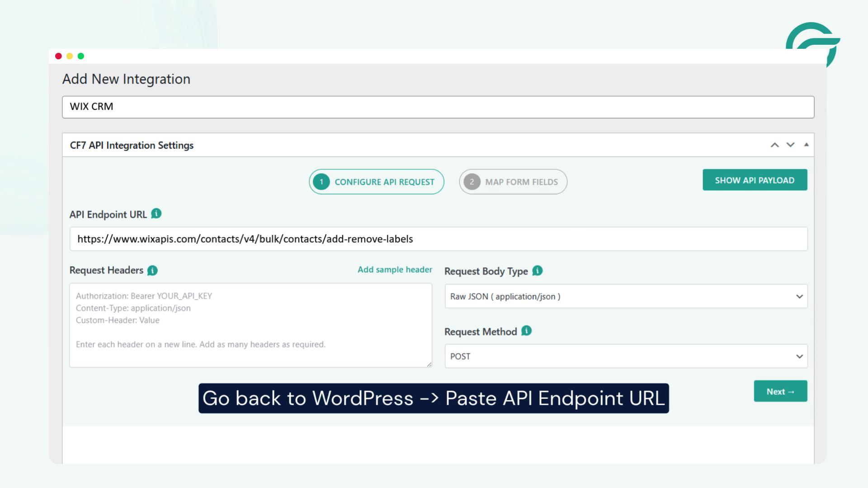Click the Request Body Type info icon
868x488 pixels.
[538, 271]
